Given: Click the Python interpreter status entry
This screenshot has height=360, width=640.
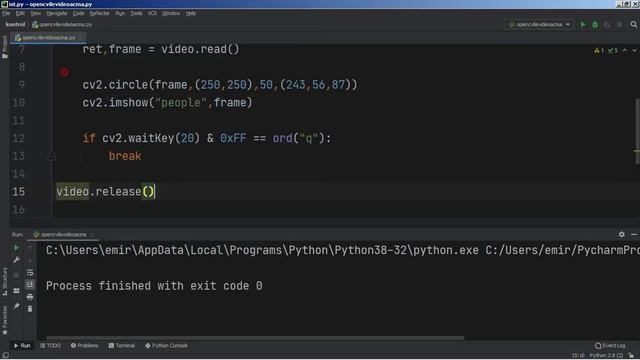Looking at the screenshot, I should [x=606, y=356].
